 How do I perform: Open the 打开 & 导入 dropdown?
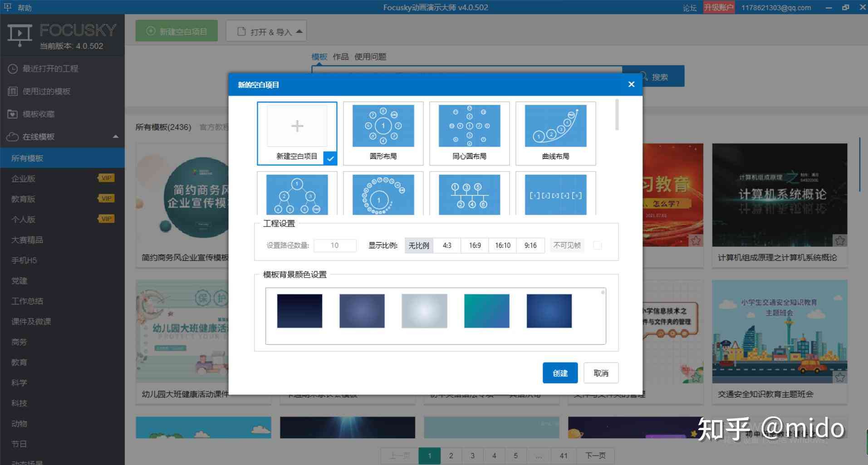[266, 31]
